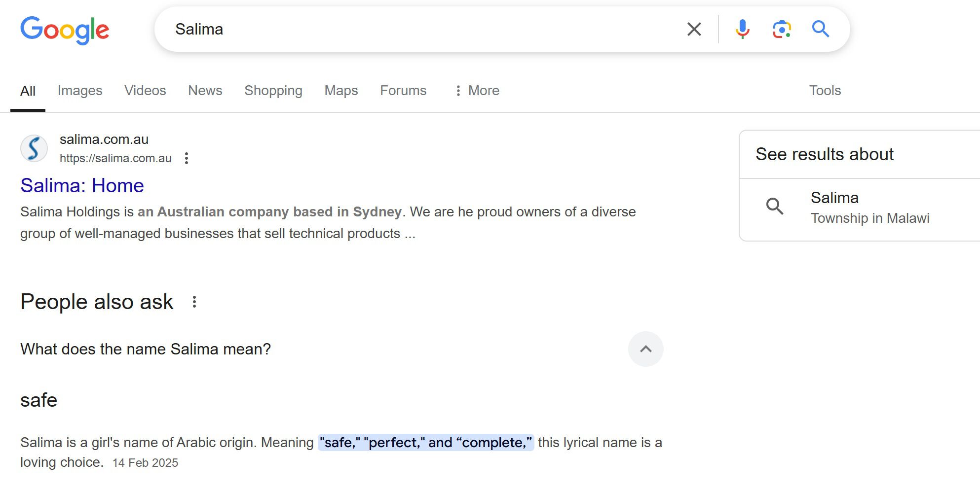Image resolution: width=980 pixels, height=490 pixels.
Task: Open the Tools dropdown
Action: [x=825, y=91]
